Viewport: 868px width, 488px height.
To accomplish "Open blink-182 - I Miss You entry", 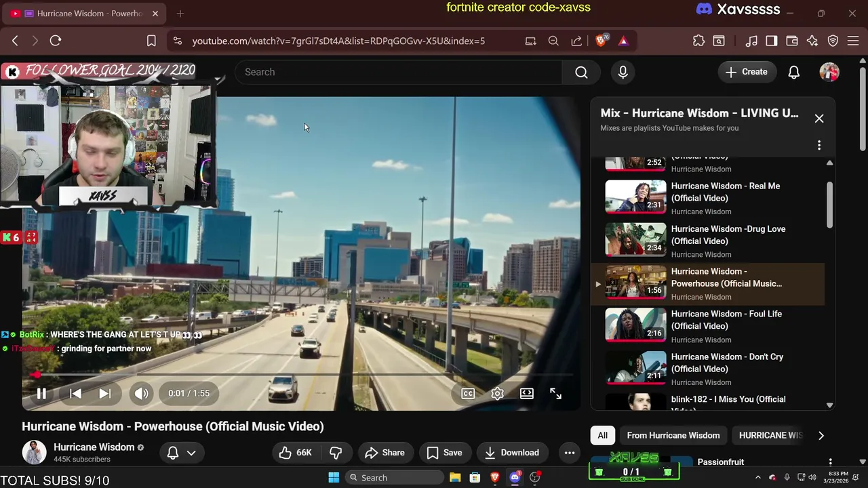I will pyautogui.click(x=708, y=401).
